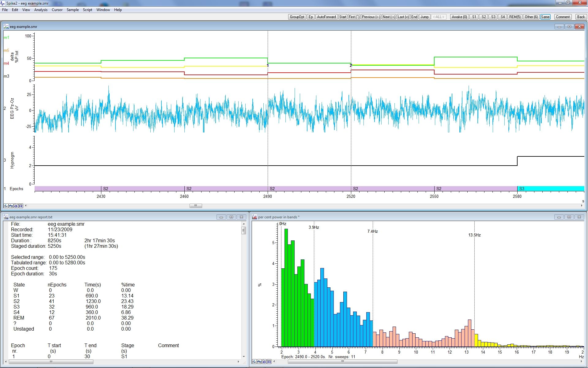Toggle the Same stage button
This screenshot has width=588, height=368.
pos(545,17)
